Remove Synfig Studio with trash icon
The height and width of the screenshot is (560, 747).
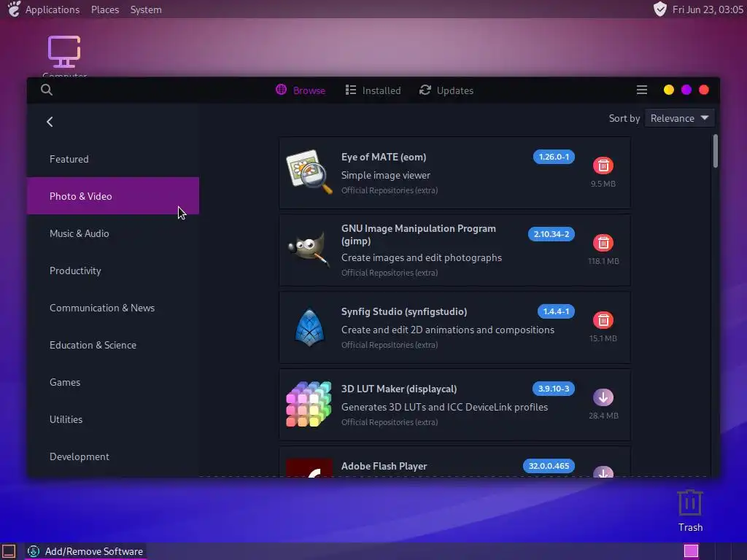pyautogui.click(x=603, y=320)
